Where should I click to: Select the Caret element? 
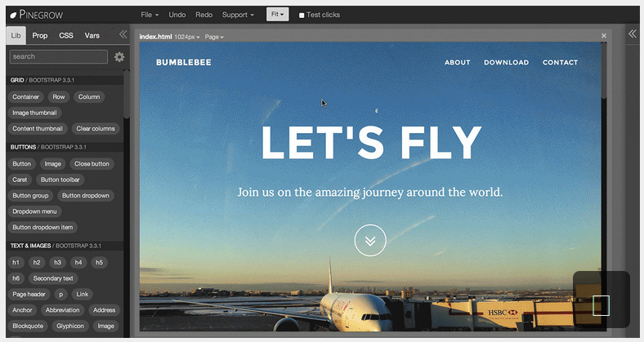[x=20, y=180]
